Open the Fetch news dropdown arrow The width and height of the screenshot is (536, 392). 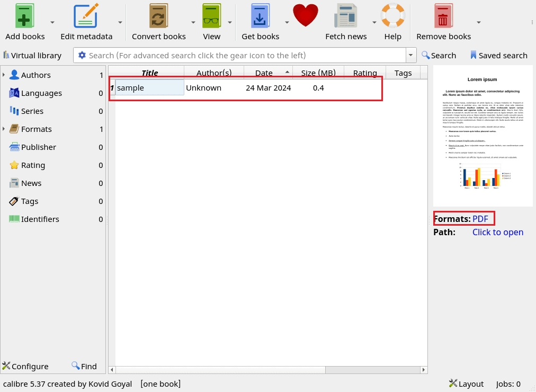[374, 23]
